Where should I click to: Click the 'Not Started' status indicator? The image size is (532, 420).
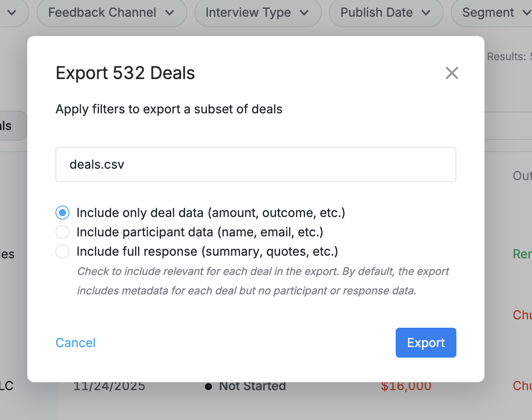(x=245, y=386)
